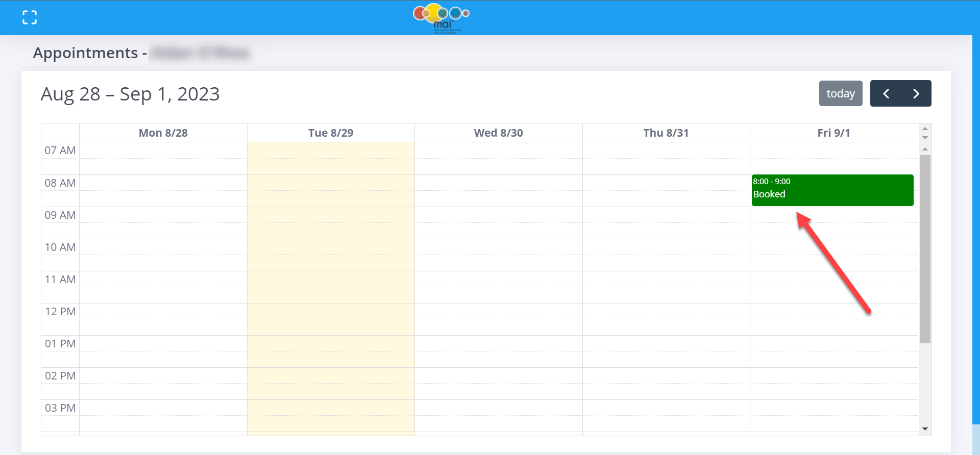Click the calendar scrollbar's bottom down arrow
Screen dimensions: 980x455
click(x=925, y=429)
